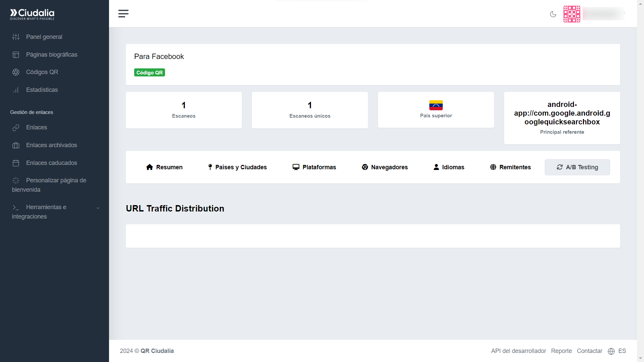
Task: Click the API del desarrollador link
Action: 518,351
